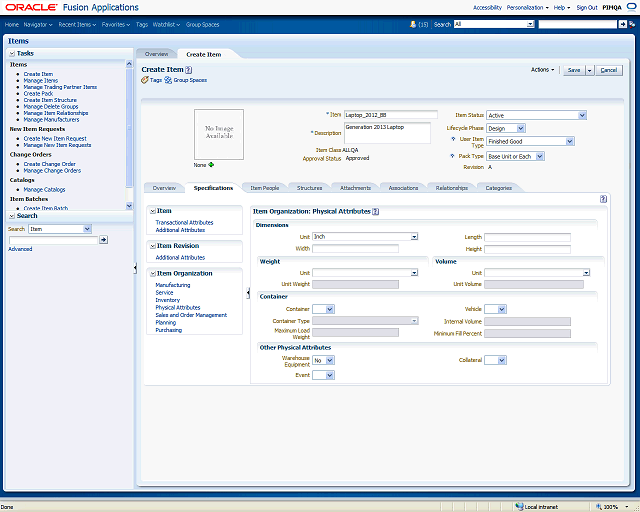Viewport: 640px width, 512px height.
Task: Open Group Spaces icon link
Action: point(169,79)
